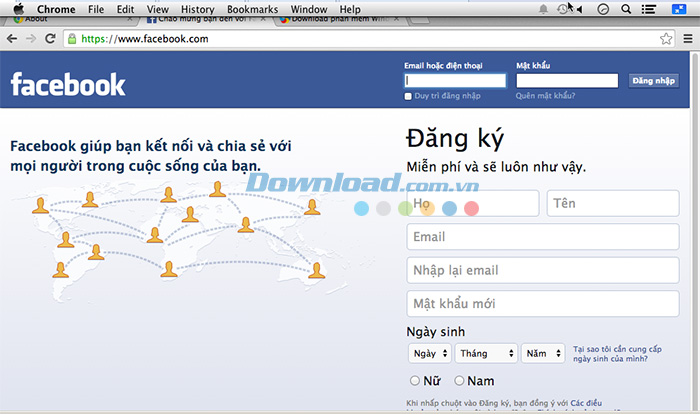Open Spotlight search magnifier
The height and width of the screenshot is (414, 700).
626,9
